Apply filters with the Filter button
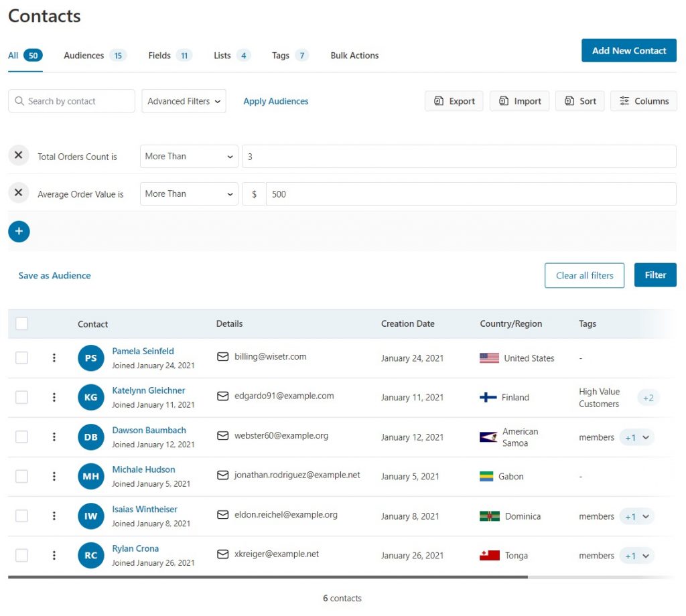686x616 pixels. [x=655, y=275]
